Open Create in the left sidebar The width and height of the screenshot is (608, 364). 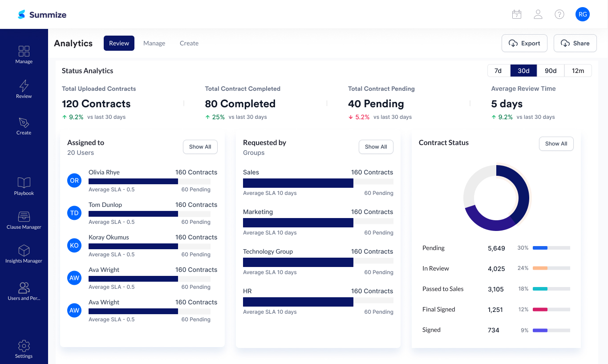click(x=24, y=126)
